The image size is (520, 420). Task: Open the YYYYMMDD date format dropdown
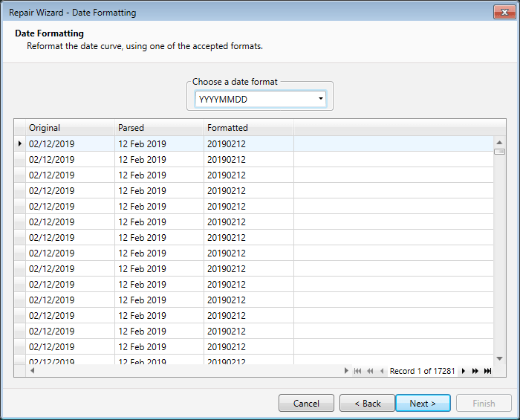click(320, 99)
